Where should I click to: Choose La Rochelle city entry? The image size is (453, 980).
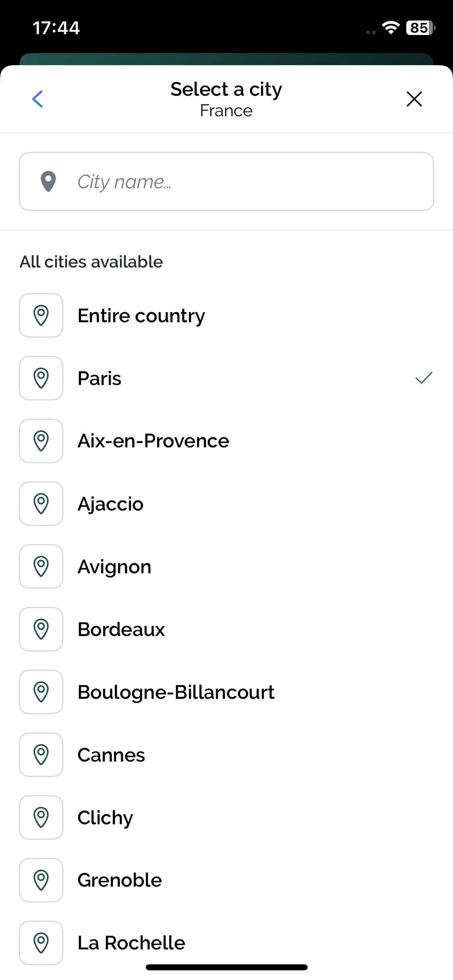click(226, 943)
